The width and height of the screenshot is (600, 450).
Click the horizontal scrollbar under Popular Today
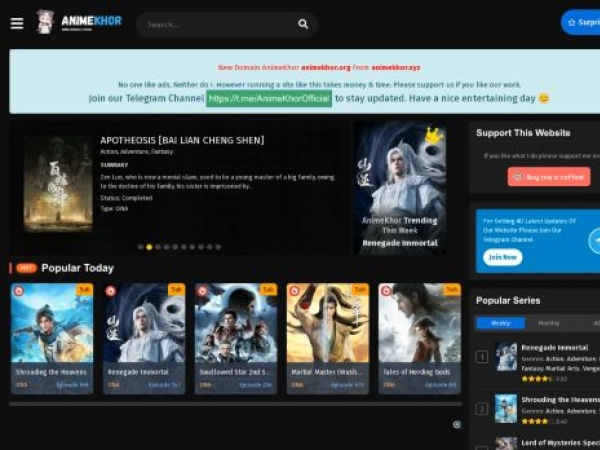click(235, 404)
